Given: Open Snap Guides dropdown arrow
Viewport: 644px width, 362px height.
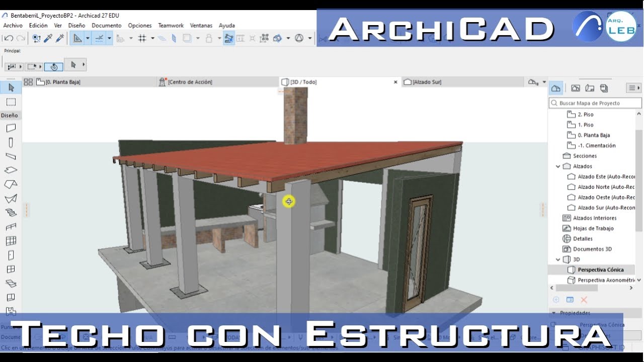Looking at the screenshot, I should pos(109,38).
